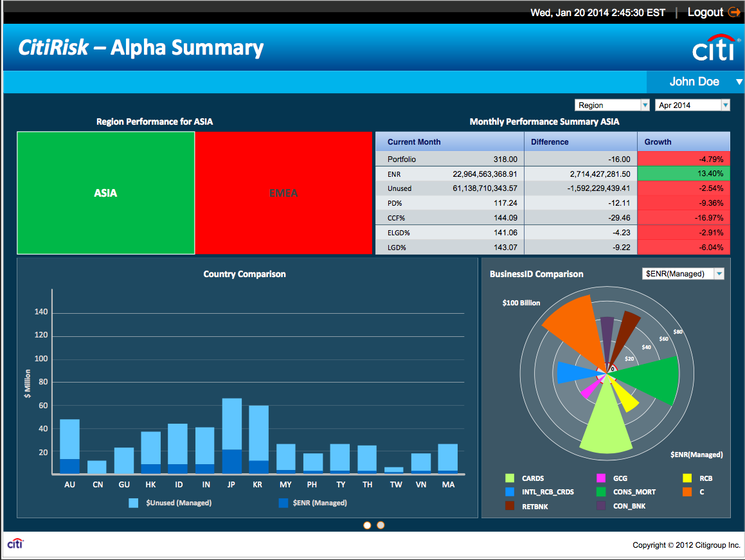
Task: Open the $ENR(Managed) metric dropdown
Action: (x=683, y=274)
